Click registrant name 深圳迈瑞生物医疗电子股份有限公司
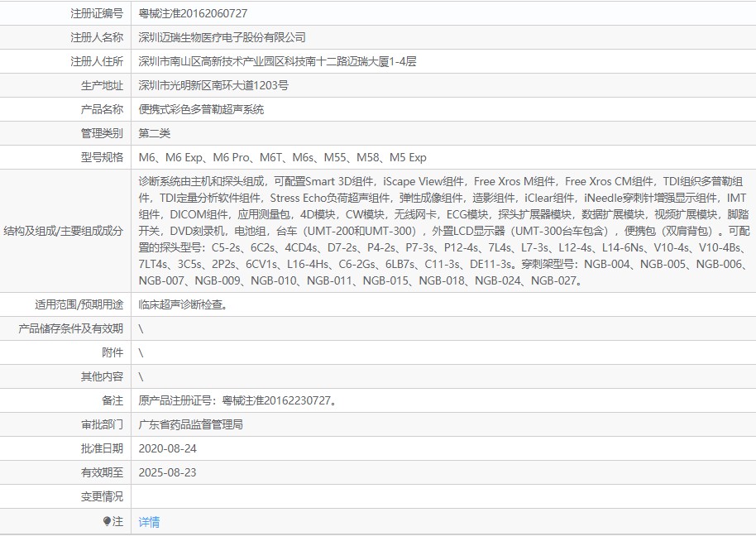 tap(222, 37)
